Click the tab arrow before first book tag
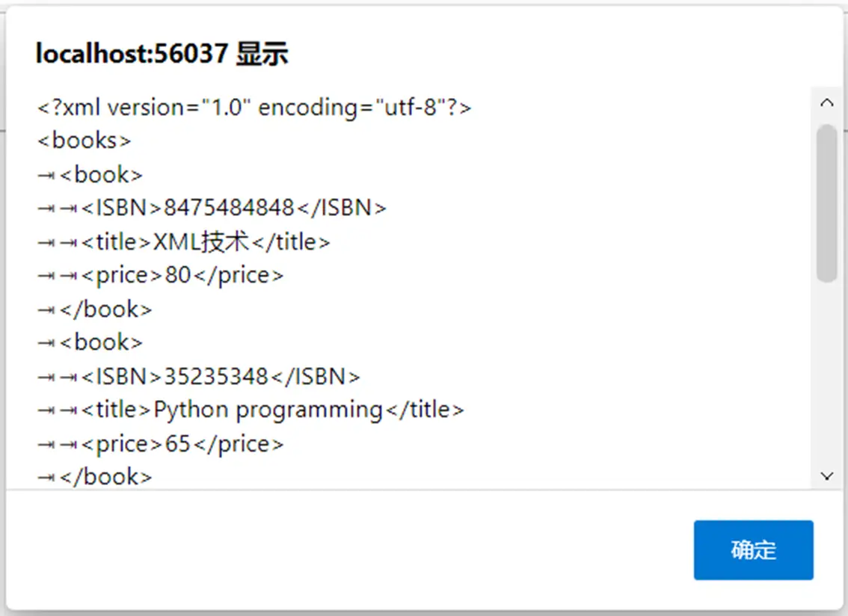This screenshot has height=616, width=848. point(46,175)
